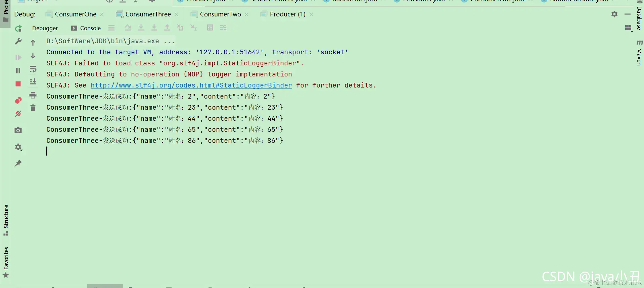Open debug configuration via the wrench icon
This screenshot has width=644, height=288.
click(x=18, y=41)
